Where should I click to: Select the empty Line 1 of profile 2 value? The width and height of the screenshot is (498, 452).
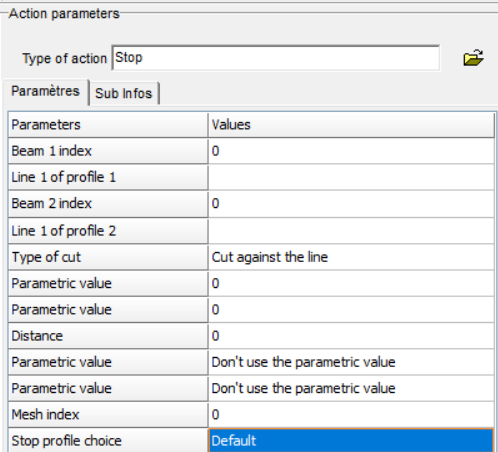tap(351, 231)
